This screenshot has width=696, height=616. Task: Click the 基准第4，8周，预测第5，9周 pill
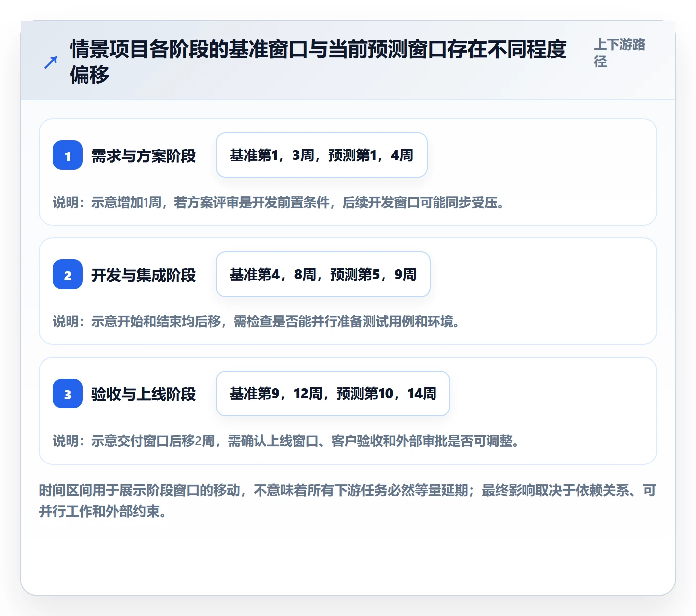(x=323, y=274)
